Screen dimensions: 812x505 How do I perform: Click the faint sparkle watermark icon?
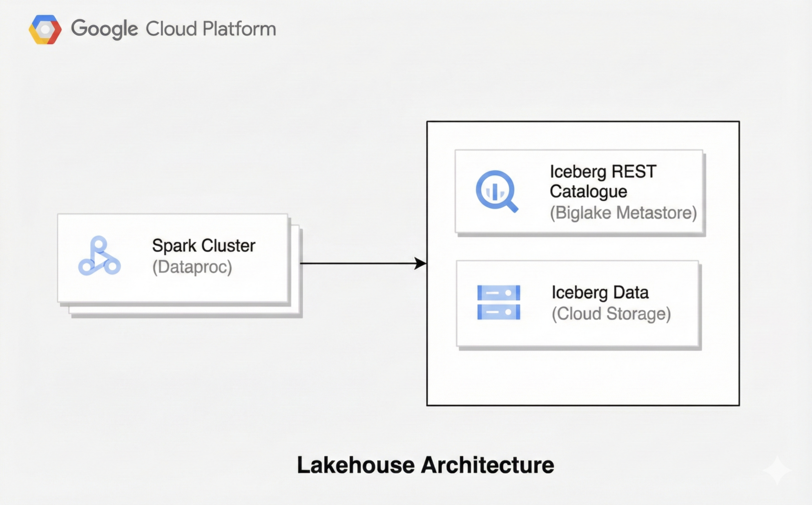(x=777, y=470)
